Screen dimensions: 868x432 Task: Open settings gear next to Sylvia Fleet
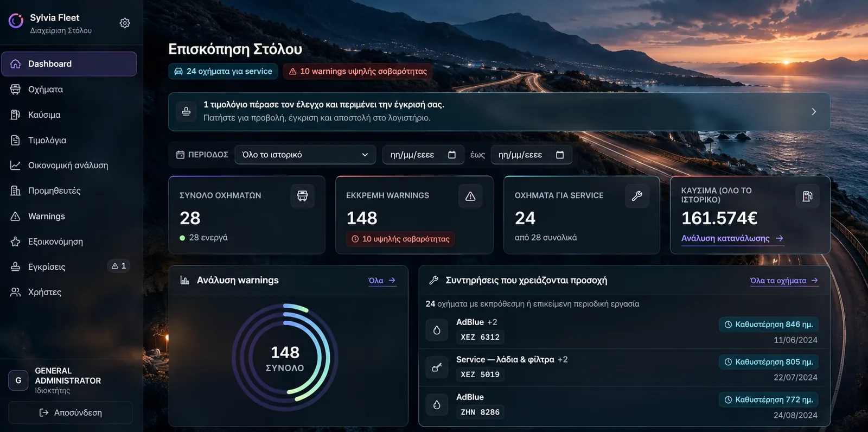pos(125,23)
